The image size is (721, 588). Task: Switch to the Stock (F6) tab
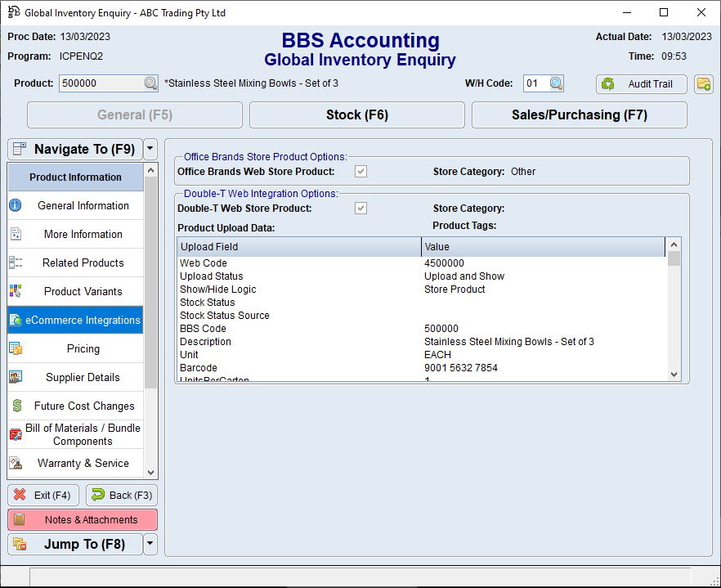pyautogui.click(x=356, y=115)
